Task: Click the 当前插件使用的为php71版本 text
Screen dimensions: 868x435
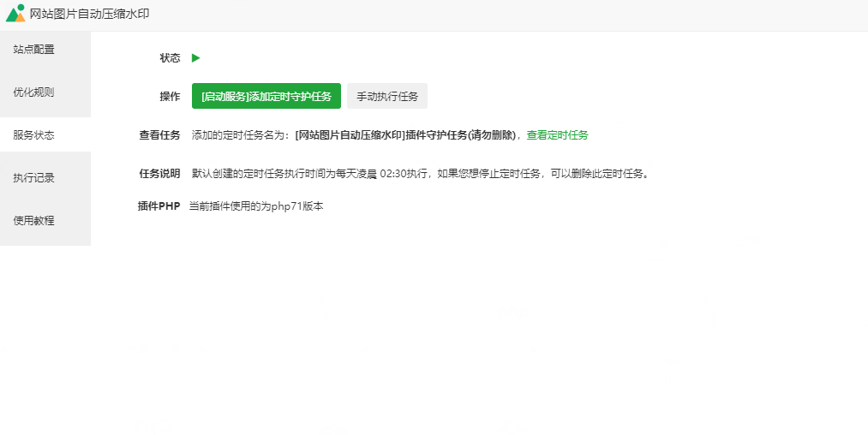Action: pos(256,206)
